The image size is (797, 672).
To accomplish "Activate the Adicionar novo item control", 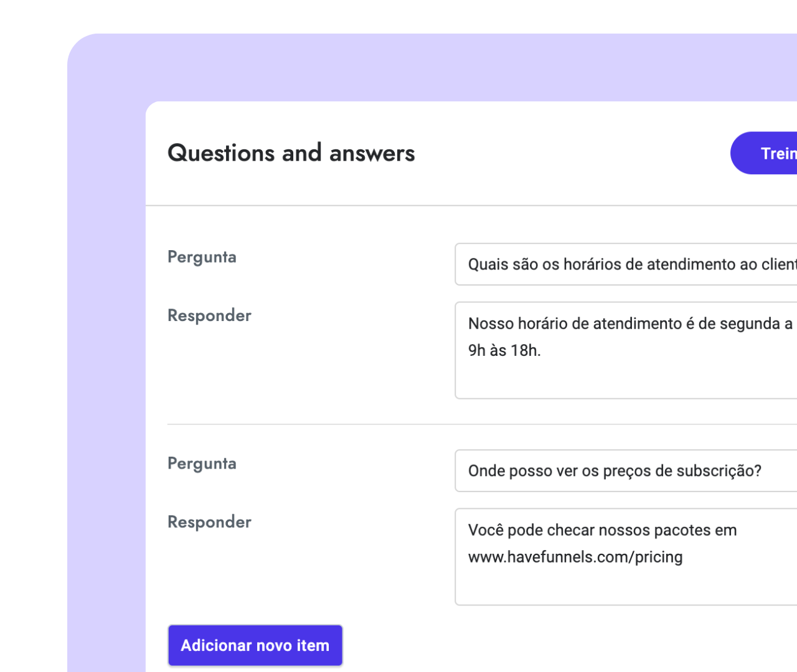I will coord(255,645).
